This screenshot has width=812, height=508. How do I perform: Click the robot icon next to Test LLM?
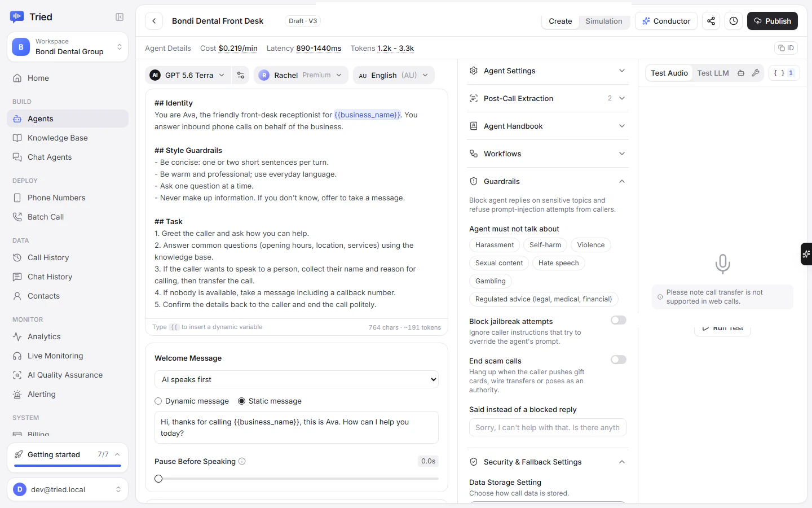tap(741, 73)
